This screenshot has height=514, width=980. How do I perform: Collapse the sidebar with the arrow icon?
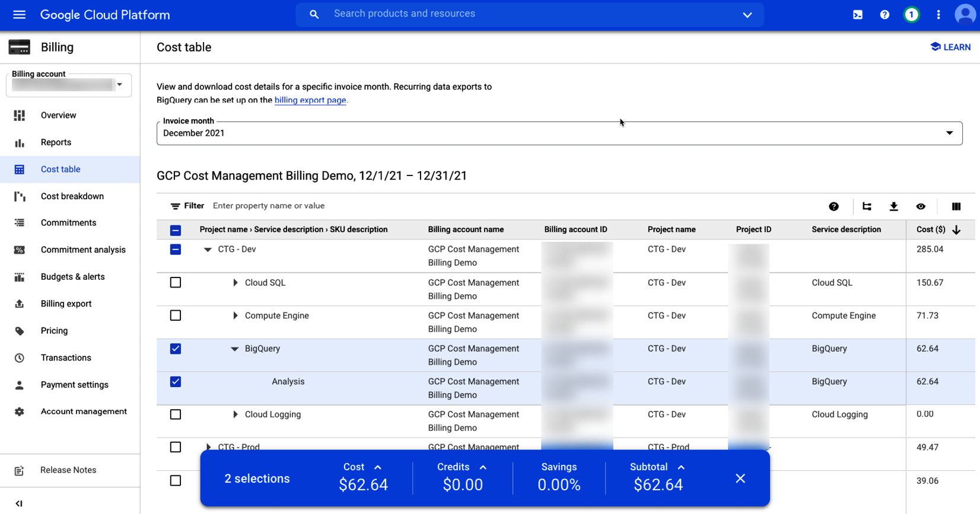pyautogui.click(x=19, y=503)
